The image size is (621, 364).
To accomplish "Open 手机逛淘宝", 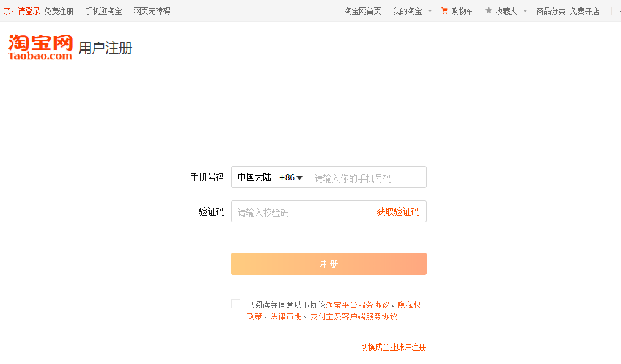I will click(x=103, y=11).
